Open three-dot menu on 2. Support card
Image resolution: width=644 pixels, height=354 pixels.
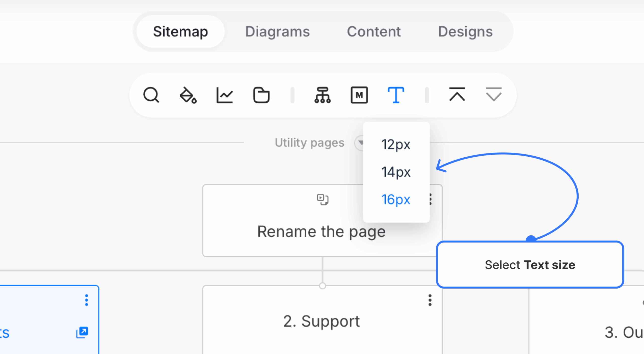[x=430, y=300]
